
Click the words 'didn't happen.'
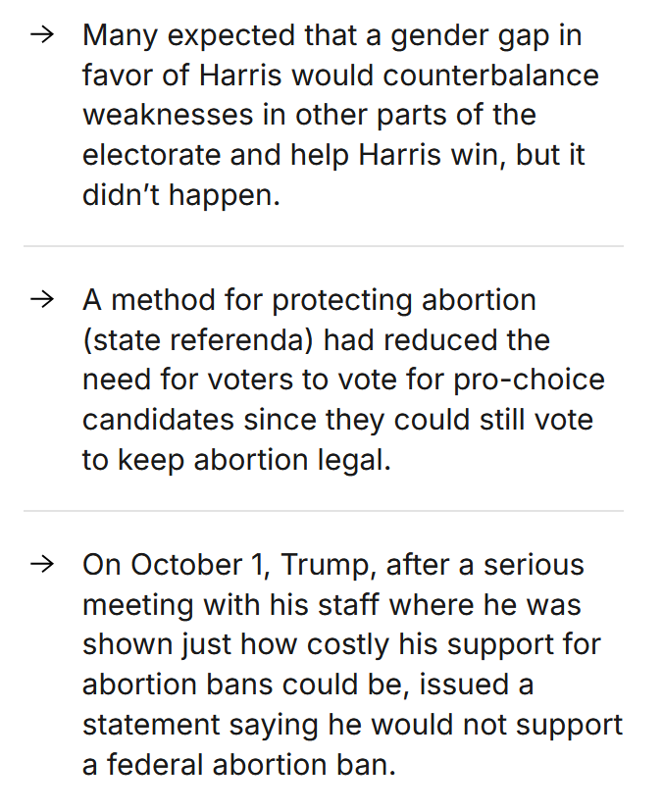tap(181, 196)
